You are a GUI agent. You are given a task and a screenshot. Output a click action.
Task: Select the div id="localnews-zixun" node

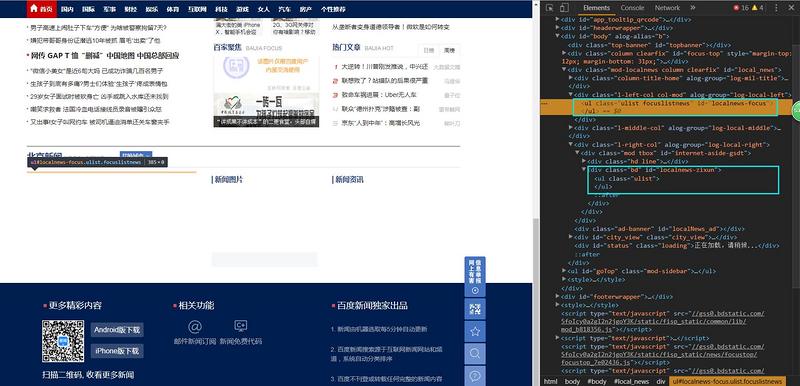pyautogui.click(x=655, y=170)
